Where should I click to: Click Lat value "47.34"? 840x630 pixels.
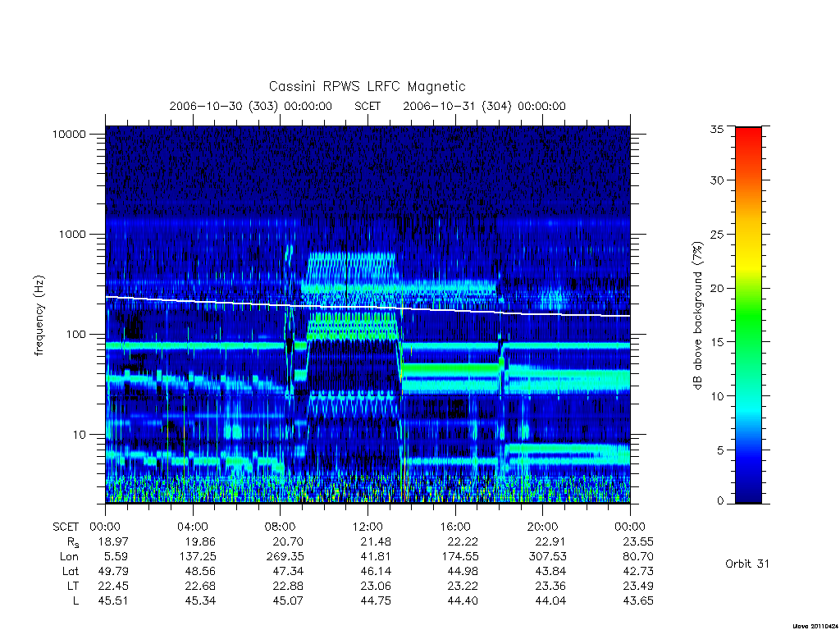point(288,572)
